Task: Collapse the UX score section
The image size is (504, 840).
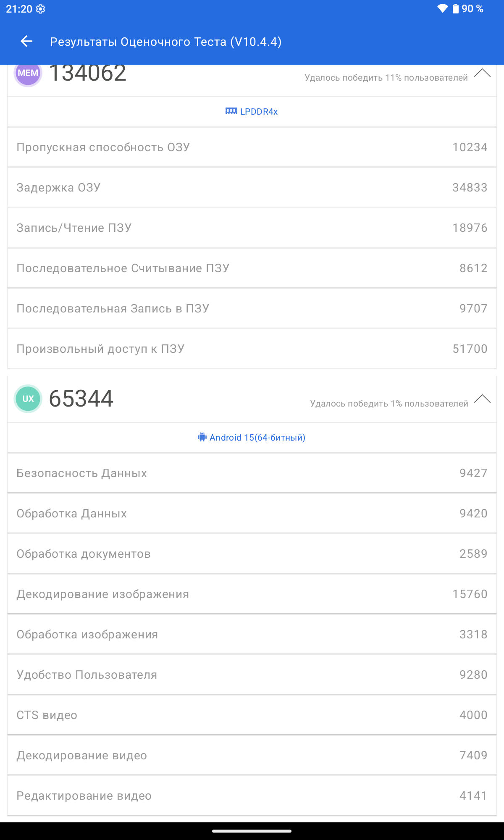Action: click(x=482, y=399)
